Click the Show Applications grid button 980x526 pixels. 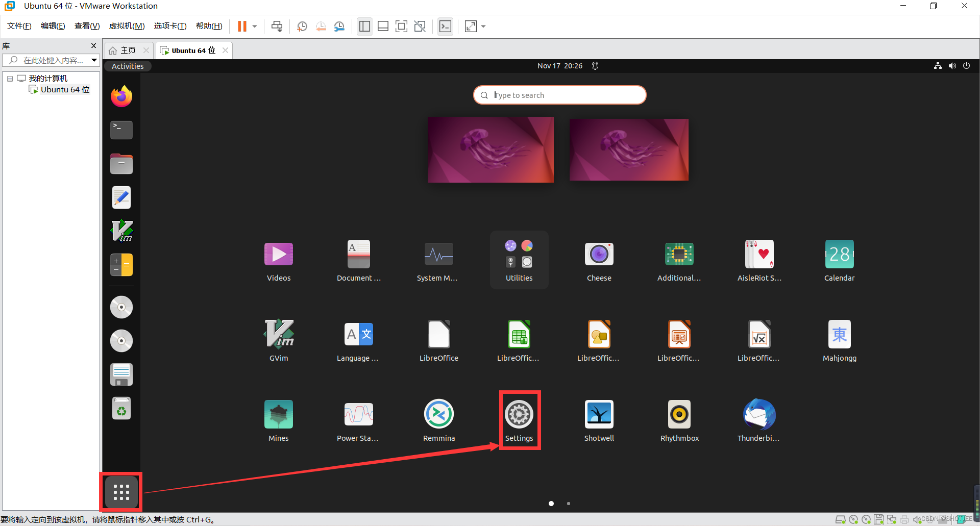[x=121, y=492]
